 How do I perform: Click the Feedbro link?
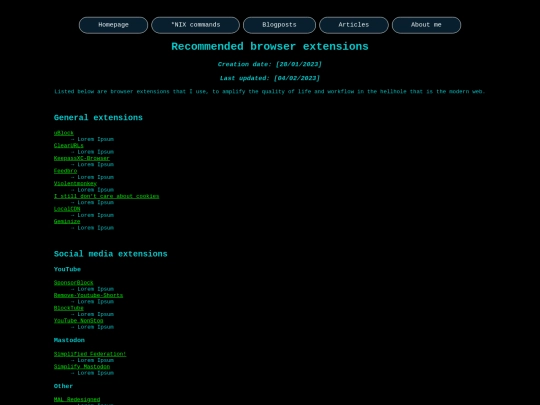(65, 171)
